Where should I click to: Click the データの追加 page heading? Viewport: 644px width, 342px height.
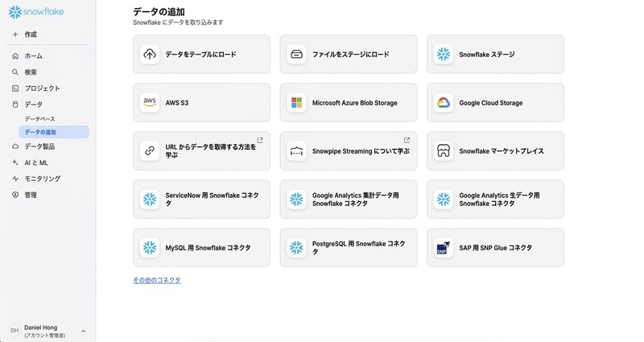(159, 12)
